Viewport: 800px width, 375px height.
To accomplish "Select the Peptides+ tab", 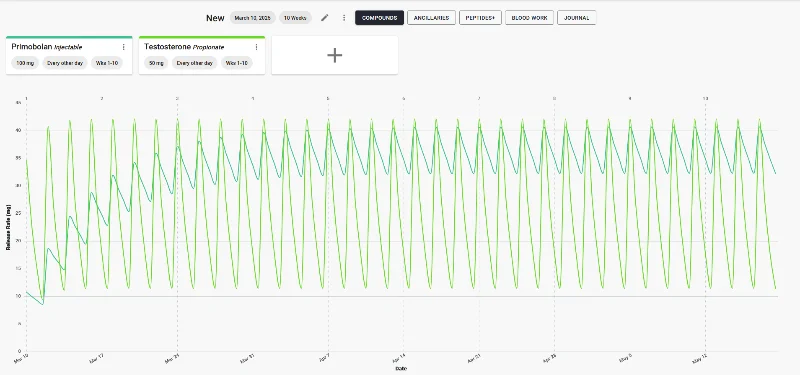I will pos(480,18).
